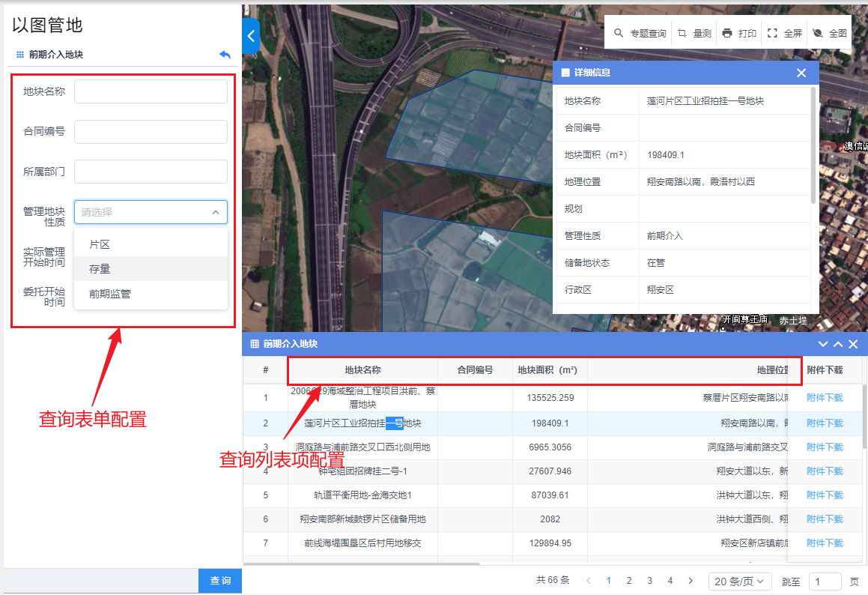
Task: Click the 全图 full extent icon
Action: (x=818, y=34)
